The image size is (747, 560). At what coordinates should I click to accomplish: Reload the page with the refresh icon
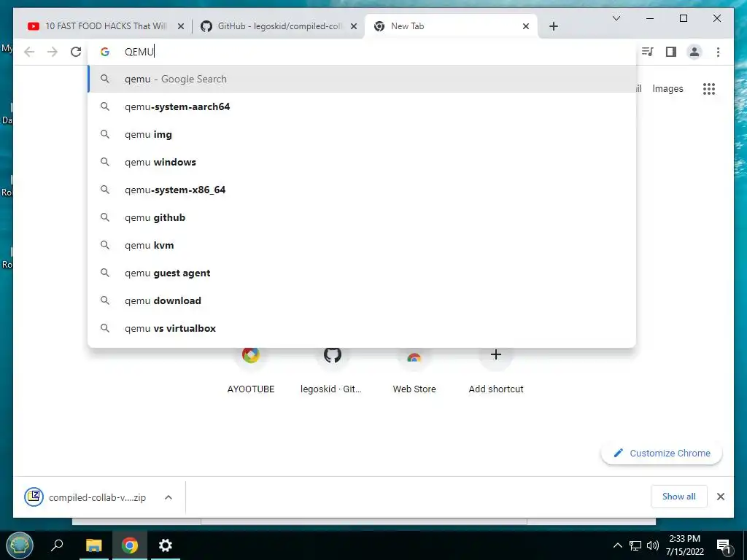point(76,52)
